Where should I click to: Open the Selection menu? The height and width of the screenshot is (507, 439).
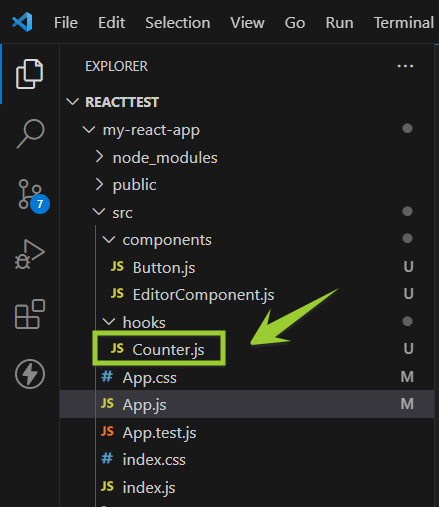178,23
